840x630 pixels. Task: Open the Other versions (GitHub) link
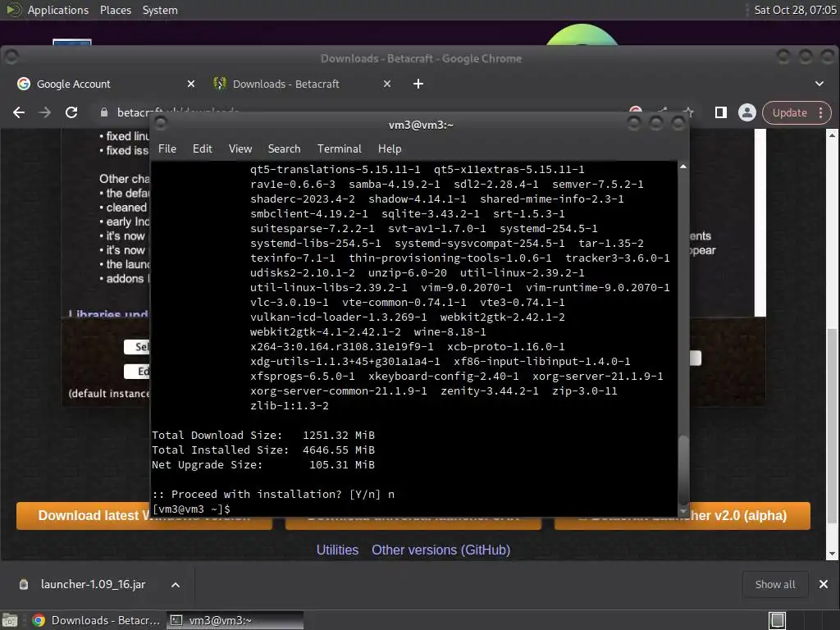pos(441,550)
